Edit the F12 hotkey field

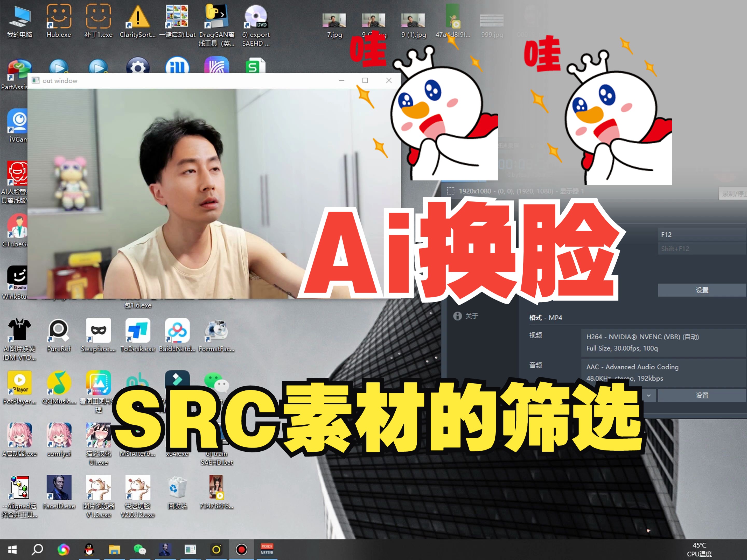point(702,234)
